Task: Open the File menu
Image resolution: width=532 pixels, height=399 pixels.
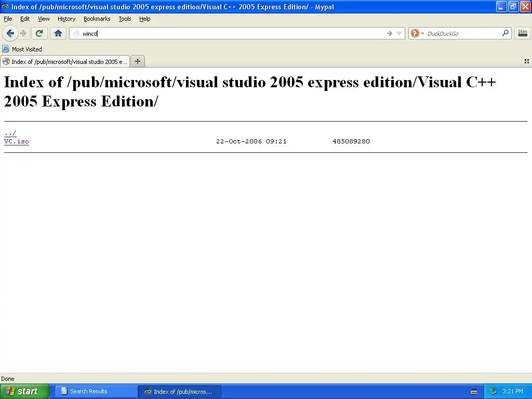Action: click(x=8, y=19)
